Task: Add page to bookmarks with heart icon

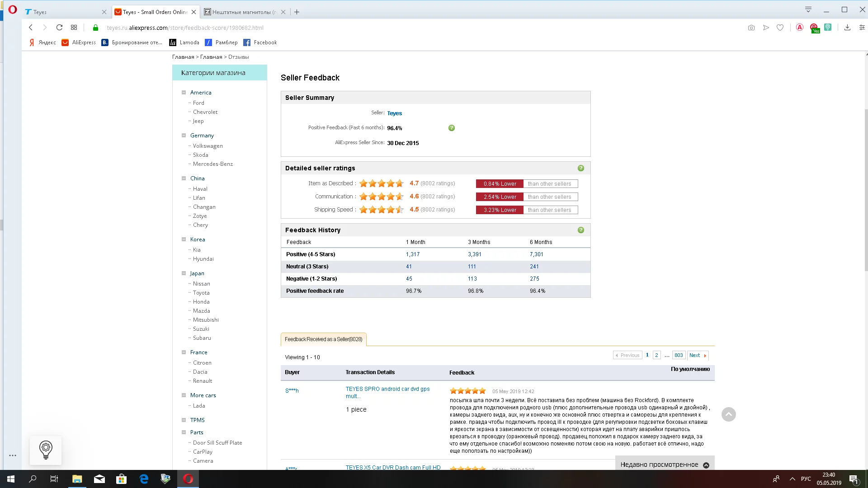Action: coord(780,28)
